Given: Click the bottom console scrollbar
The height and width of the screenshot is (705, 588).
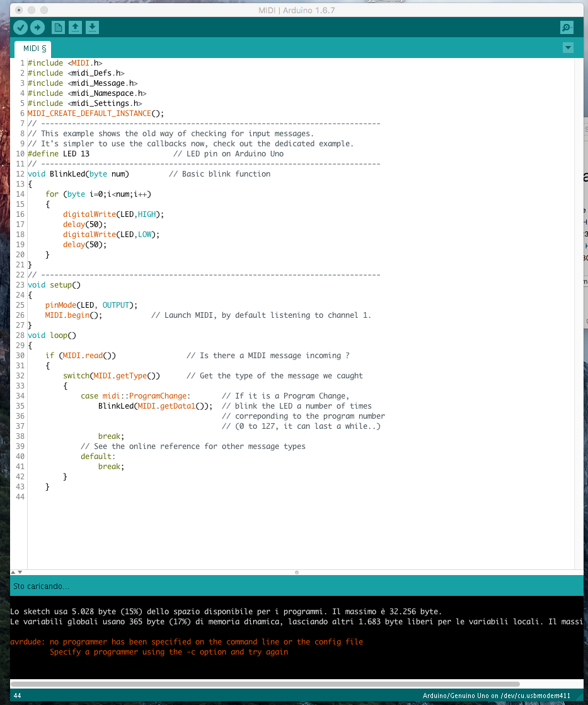Looking at the screenshot, I should pos(265,684).
